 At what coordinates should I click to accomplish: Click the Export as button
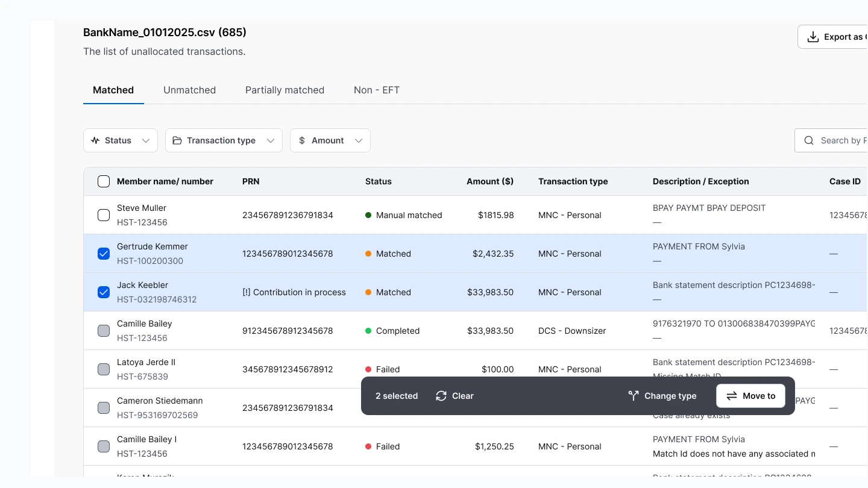point(833,37)
